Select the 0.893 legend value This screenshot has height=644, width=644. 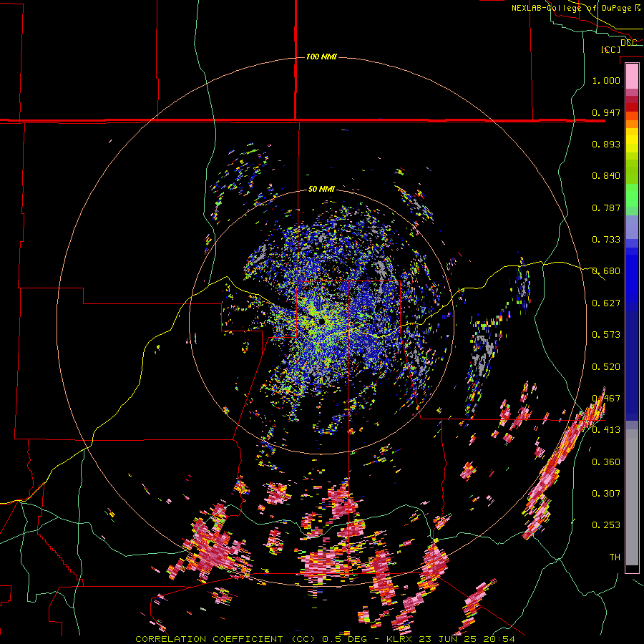click(x=606, y=144)
